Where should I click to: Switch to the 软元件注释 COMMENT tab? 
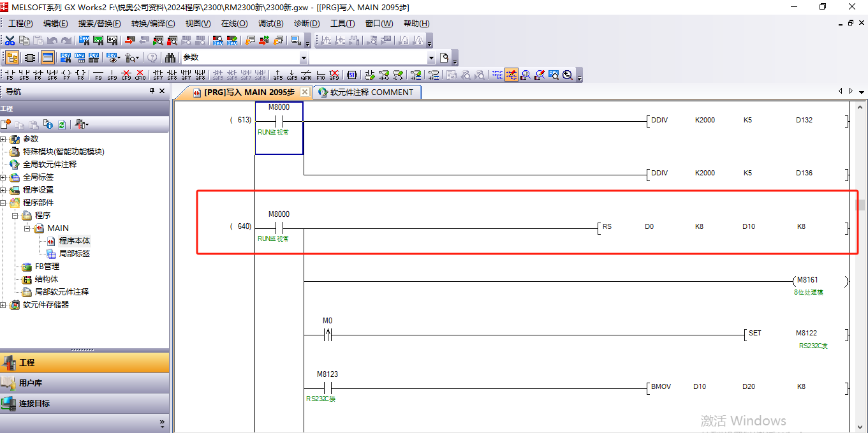[367, 92]
